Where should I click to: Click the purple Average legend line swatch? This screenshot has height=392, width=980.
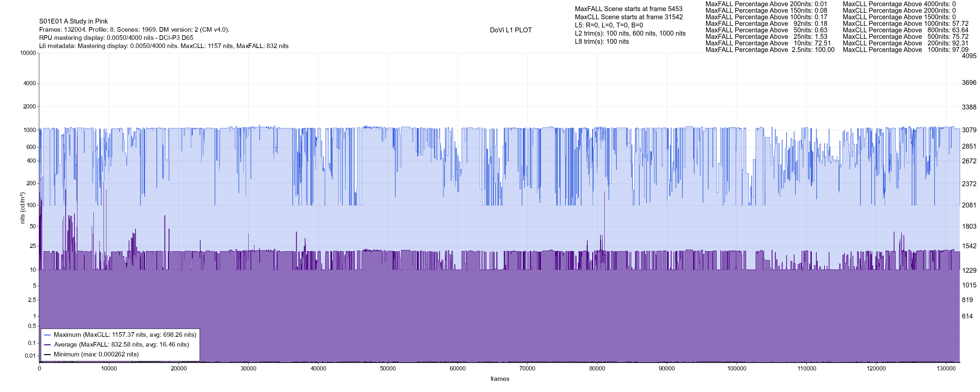[48, 345]
